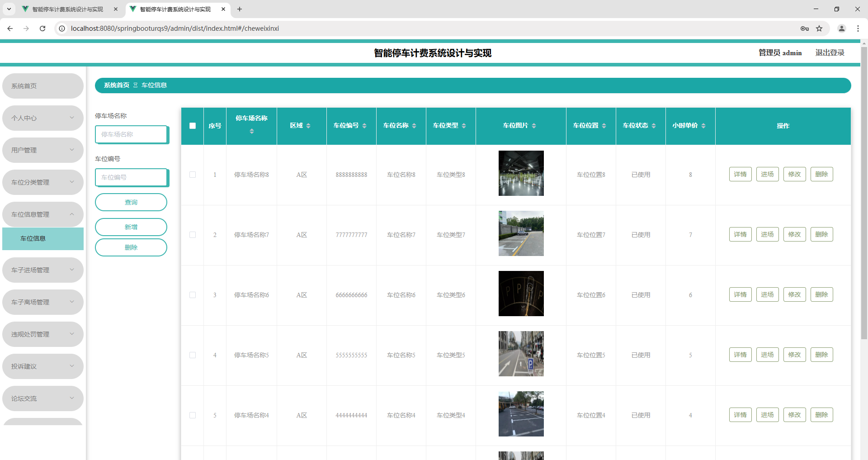
Task: Sort by 小时单价 column arrows
Action: pyautogui.click(x=703, y=126)
